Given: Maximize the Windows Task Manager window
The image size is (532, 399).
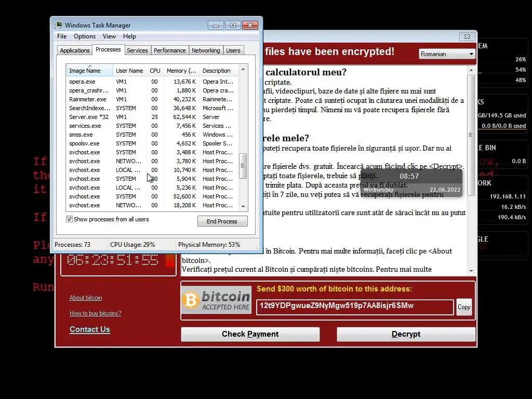Looking at the screenshot, I should pyautogui.click(x=233, y=25).
